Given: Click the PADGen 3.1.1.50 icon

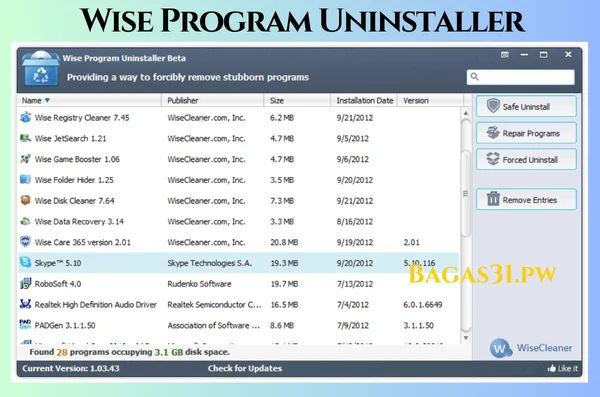Looking at the screenshot, I should (25, 325).
